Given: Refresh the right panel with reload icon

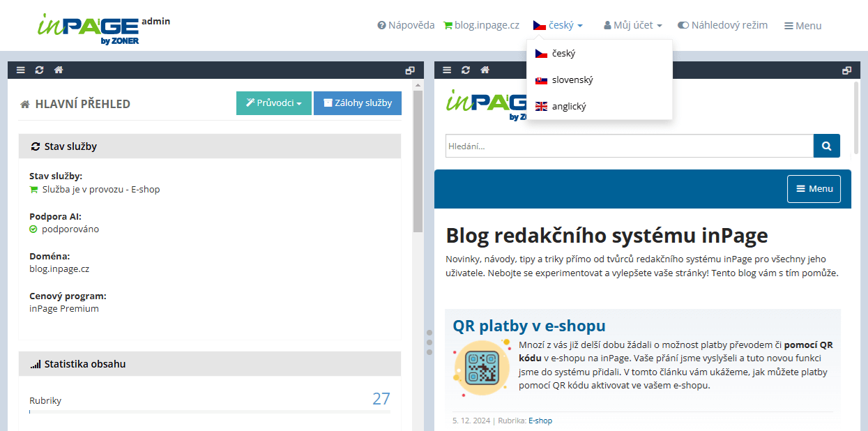Looking at the screenshot, I should coord(466,70).
